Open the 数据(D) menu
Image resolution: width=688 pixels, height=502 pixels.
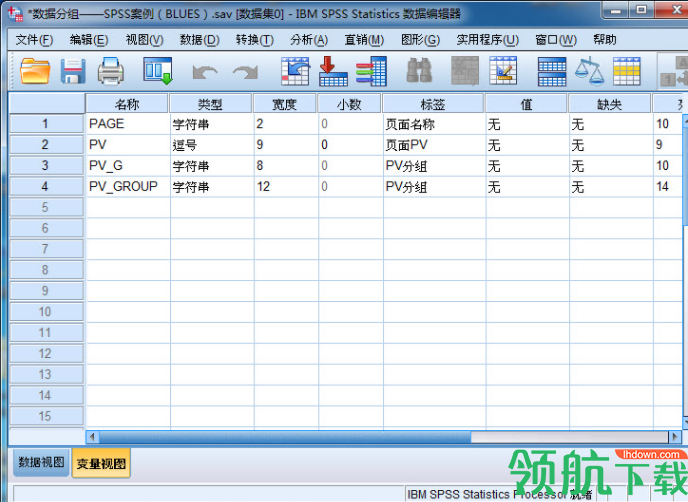200,40
